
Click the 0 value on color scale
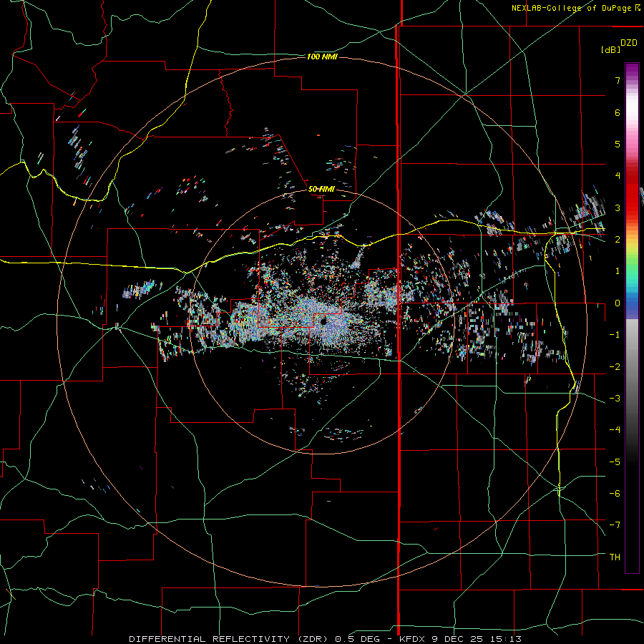point(618,303)
